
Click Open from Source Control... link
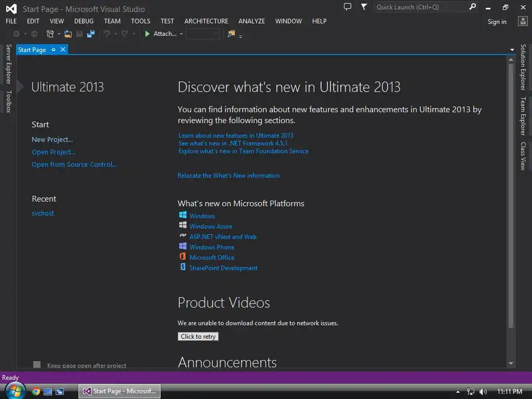tap(74, 165)
